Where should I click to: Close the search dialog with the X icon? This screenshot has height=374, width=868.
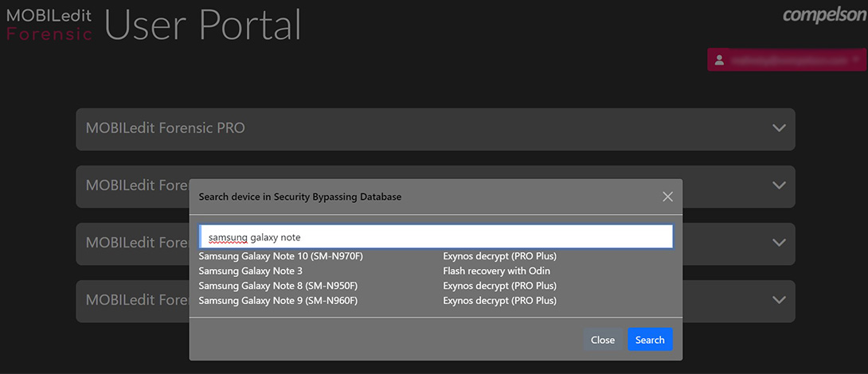(667, 197)
